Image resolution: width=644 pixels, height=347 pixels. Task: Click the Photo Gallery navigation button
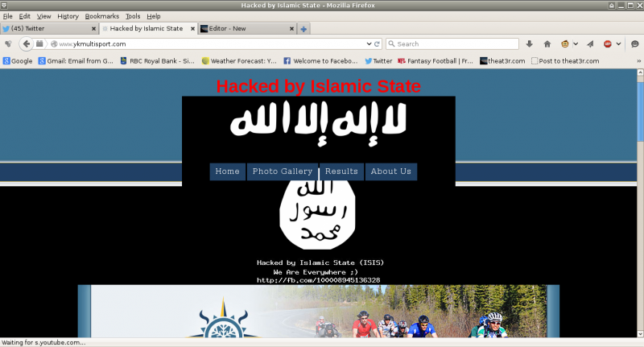pyautogui.click(x=283, y=171)
